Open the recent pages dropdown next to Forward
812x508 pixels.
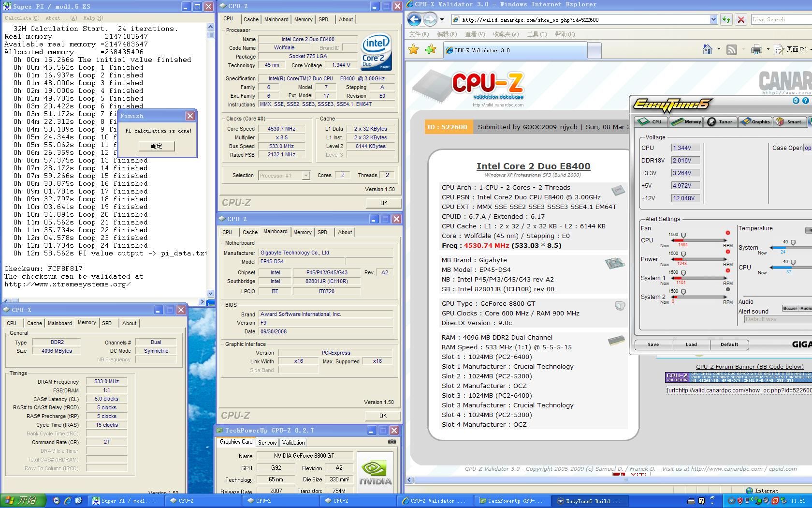(x=442, y=19)
